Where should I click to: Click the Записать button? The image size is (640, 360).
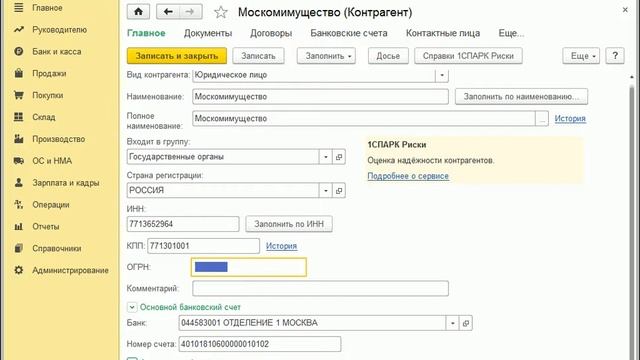click(x=258, y=56)
